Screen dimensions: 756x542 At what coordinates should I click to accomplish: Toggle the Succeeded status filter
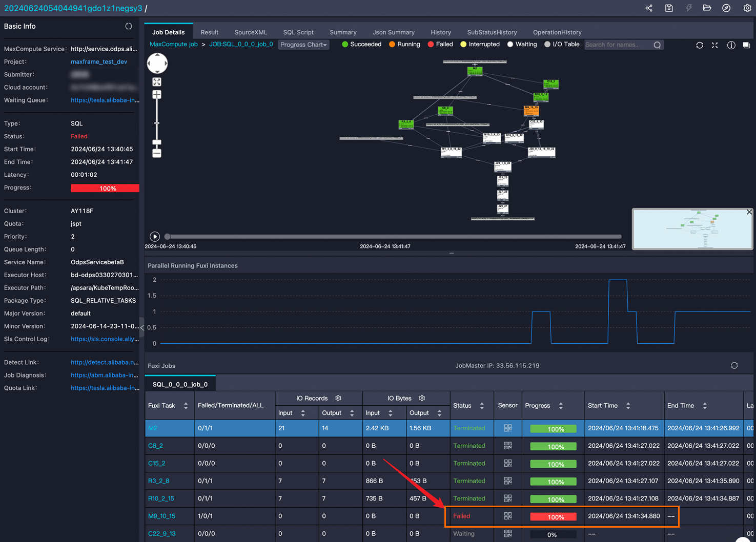pos(361,45)
